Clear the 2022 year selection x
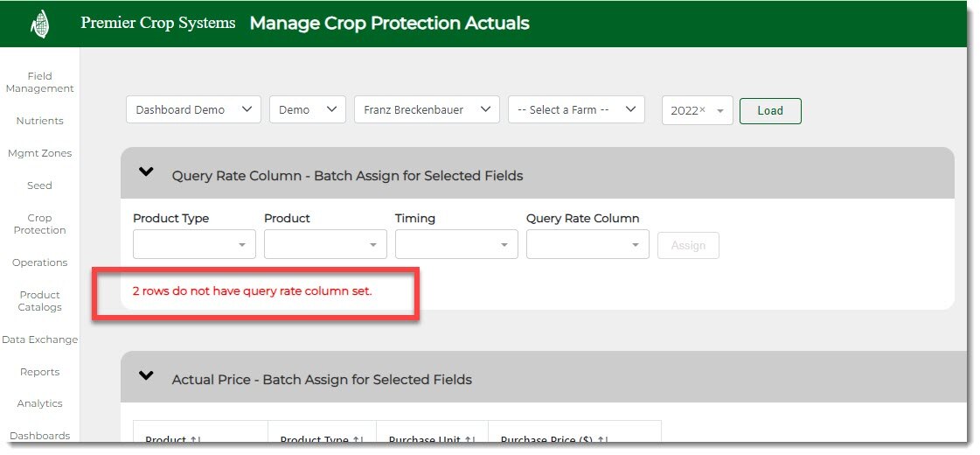Viewport: 980px width, 455px height. [x=702, y=110]
